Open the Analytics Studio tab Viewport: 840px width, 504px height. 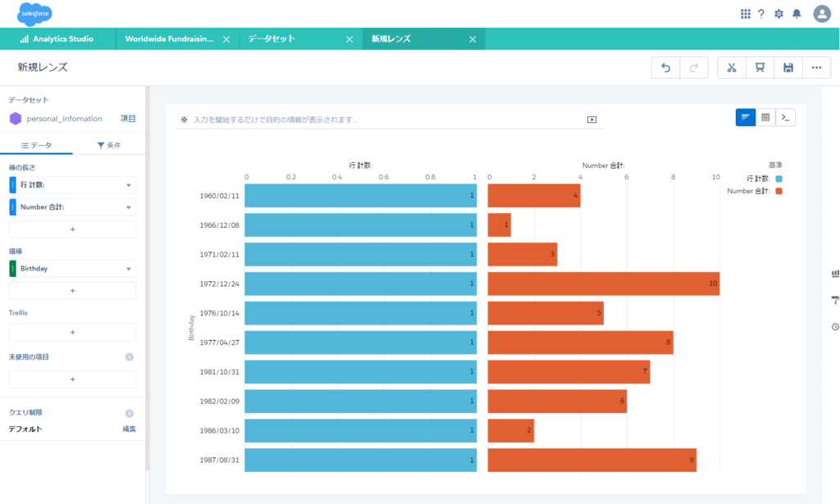click(57, 39)
